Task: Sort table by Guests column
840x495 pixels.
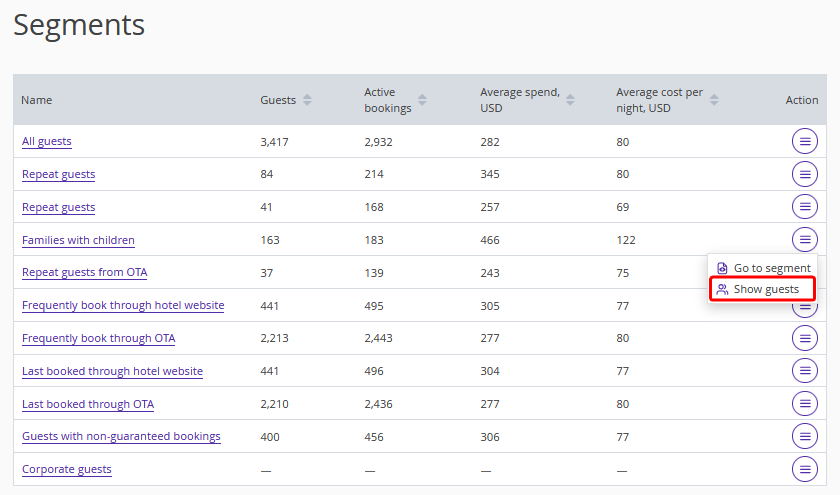Action: (307, 100)
